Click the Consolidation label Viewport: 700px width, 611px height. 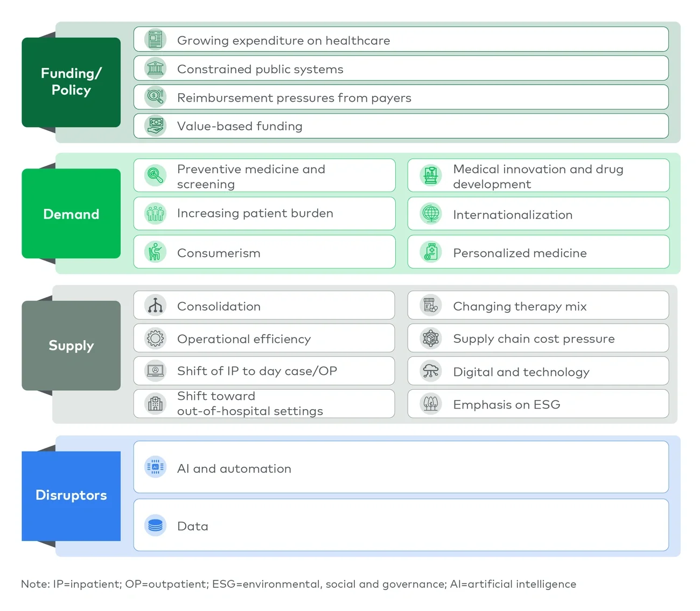(x=219, y=306)
